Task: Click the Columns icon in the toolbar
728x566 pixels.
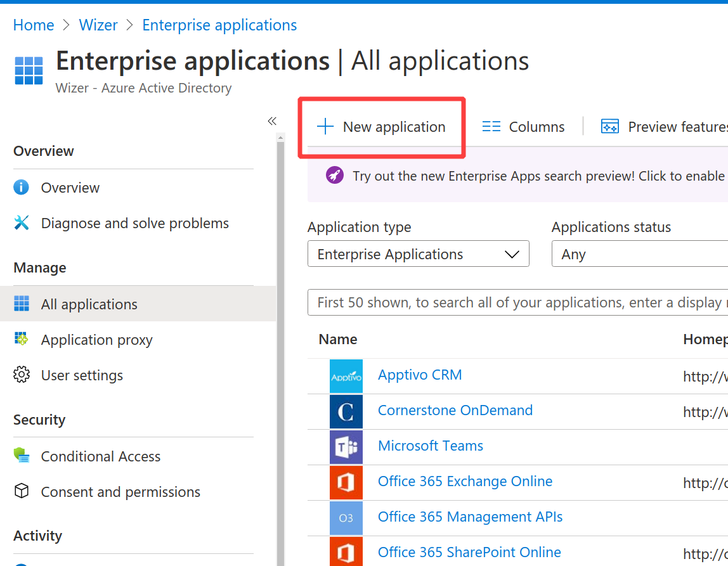Action: point(492,126)
